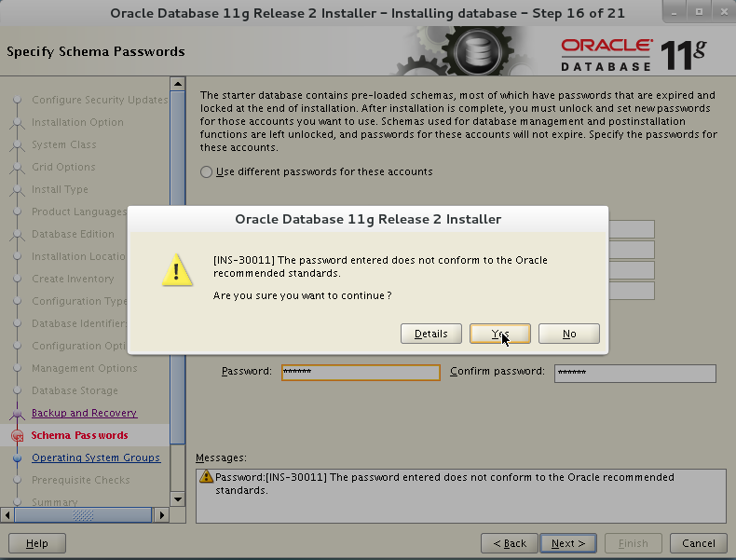Open the Operating System Groups step link

[x=96, y=458]
